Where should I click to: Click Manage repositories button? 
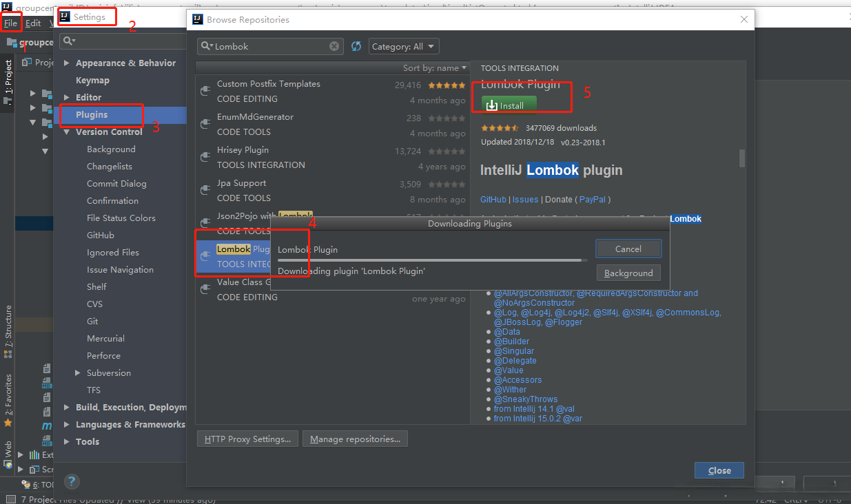(355, 439)
